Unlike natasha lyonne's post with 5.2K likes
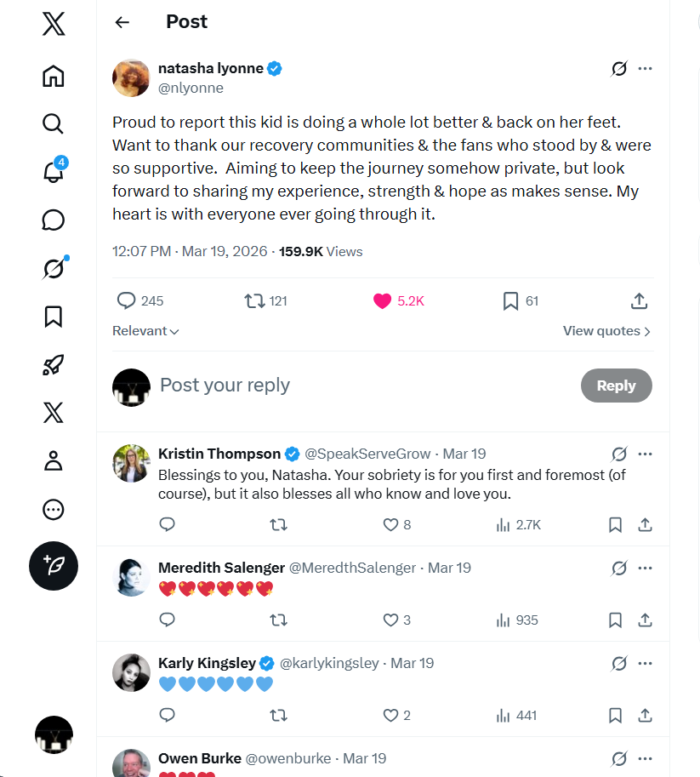This screenshot has width=700, height=777. (x=383, y=300)
